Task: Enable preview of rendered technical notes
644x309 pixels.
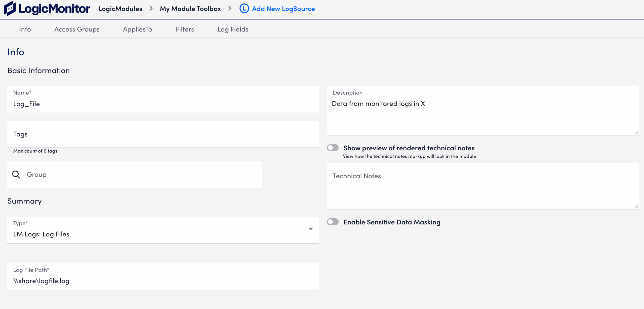Action: pyautogui.click(x=333, y=148)
